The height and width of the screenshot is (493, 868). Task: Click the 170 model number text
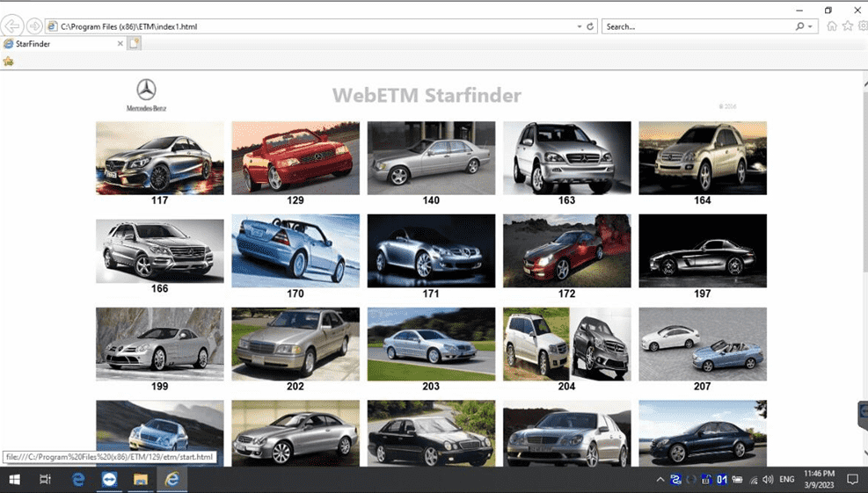295,294
